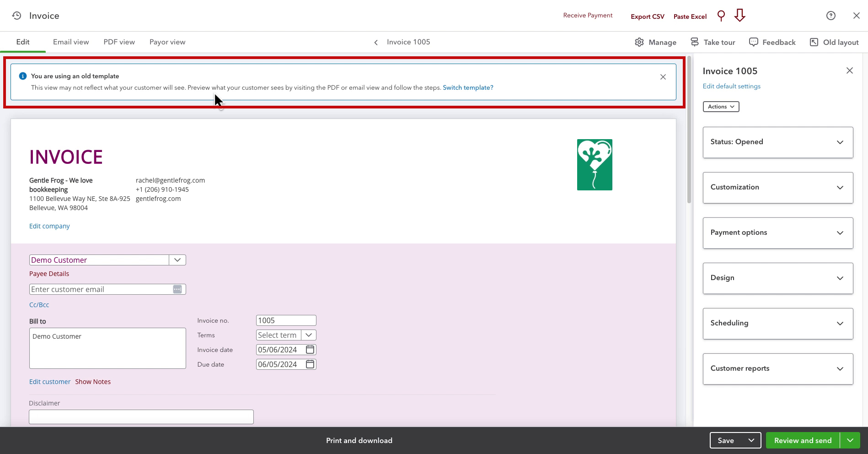
Task: Open the Demo Customer dropdown
Action: pyautogui.click(x=177, y=260)
